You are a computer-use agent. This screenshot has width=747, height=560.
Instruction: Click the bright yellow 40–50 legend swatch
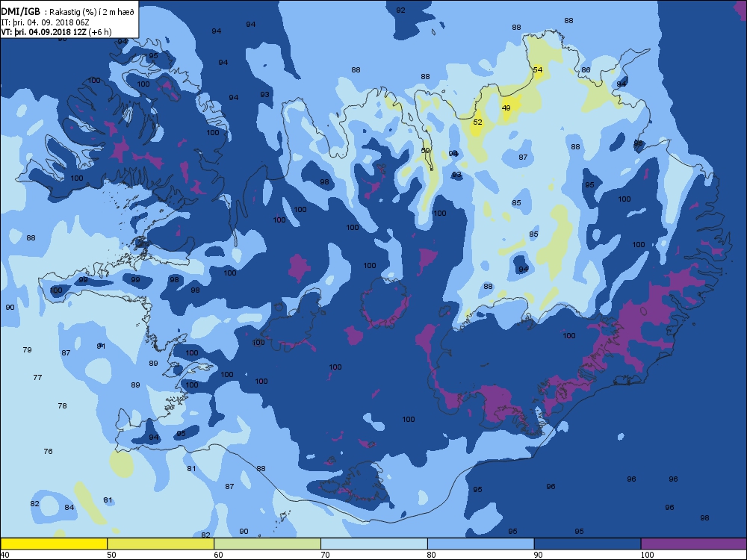pyautogui.click(x=54, y=544)
